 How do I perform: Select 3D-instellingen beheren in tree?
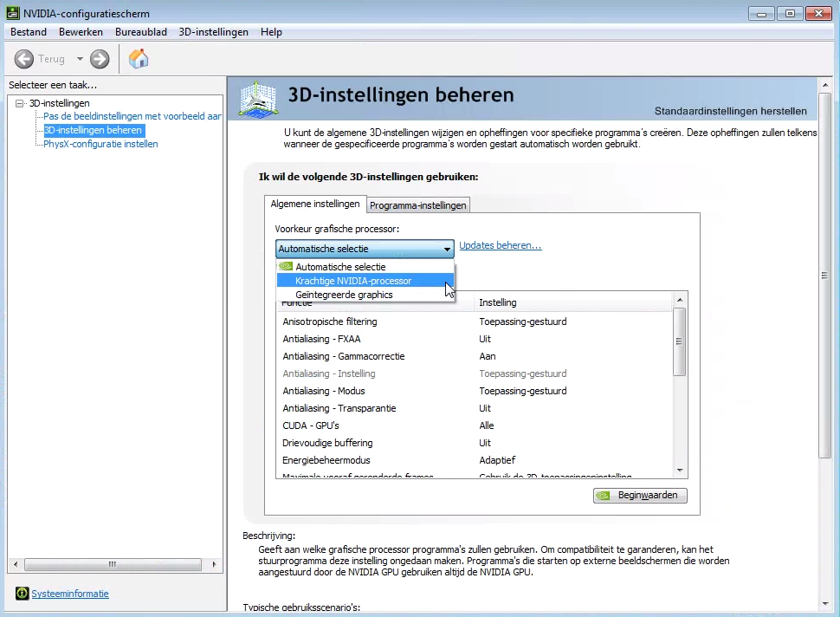[94, 130]
